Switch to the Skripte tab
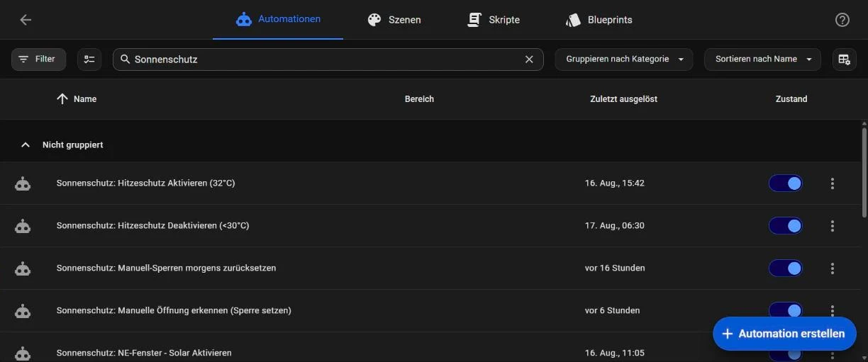 [x=494, y=20]
